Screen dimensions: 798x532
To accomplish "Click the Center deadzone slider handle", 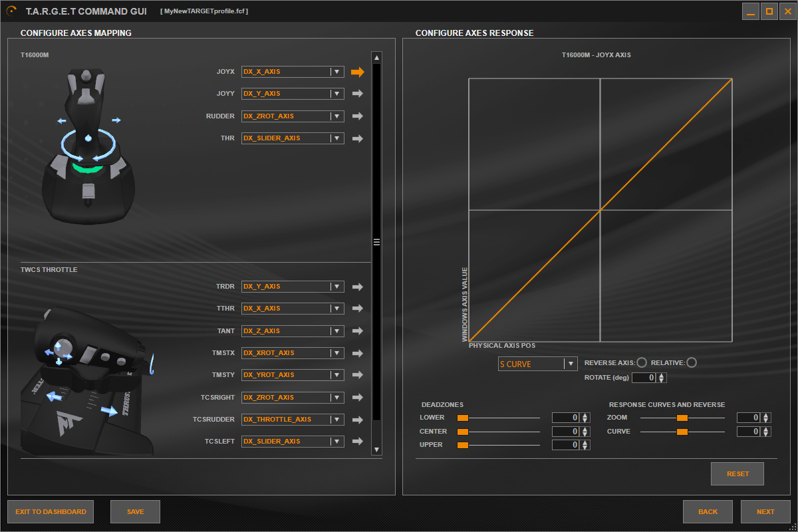I will pyautogui.click(x=463, y=432).
